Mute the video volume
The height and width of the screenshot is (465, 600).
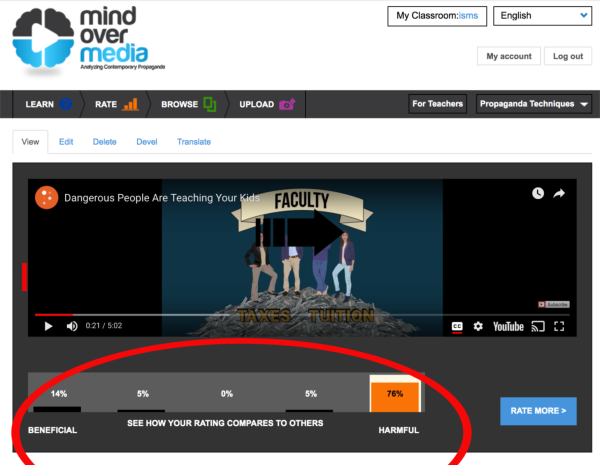[x=72, y=326]
